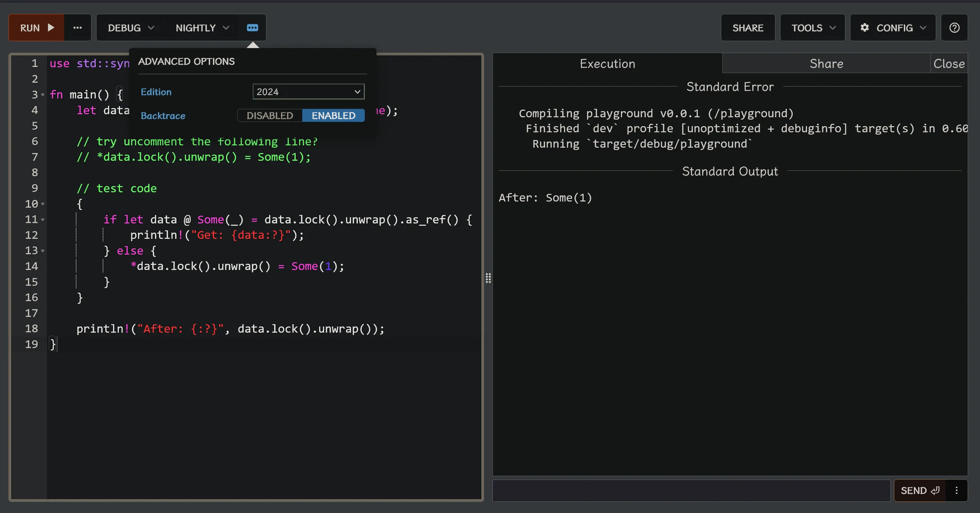Click the SEND enter-arrow button

[920, 490]
